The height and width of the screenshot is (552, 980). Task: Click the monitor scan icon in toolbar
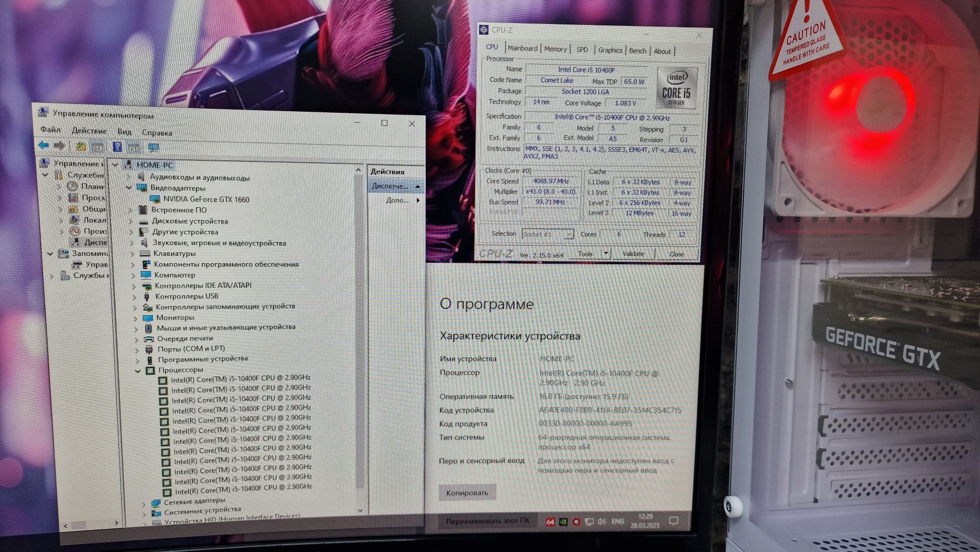153,148
